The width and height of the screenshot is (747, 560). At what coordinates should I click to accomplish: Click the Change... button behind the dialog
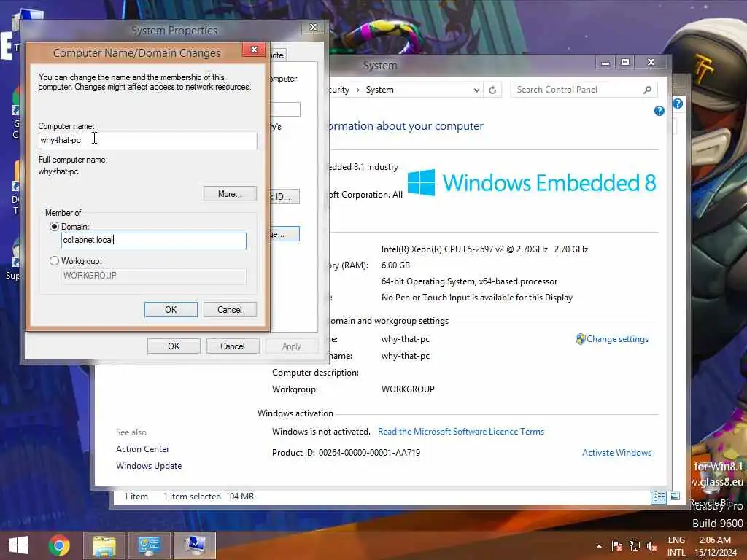pos(285,234)
